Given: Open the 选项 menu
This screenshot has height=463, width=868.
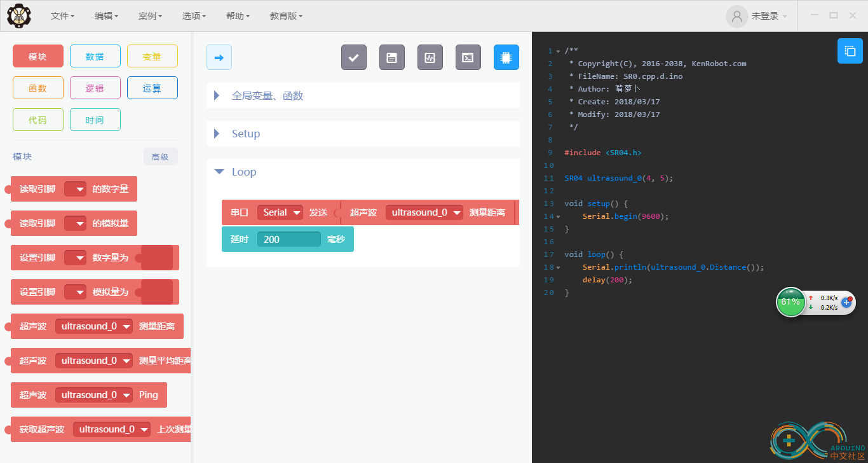Looking at the screenshot, I should coord(194,16).
